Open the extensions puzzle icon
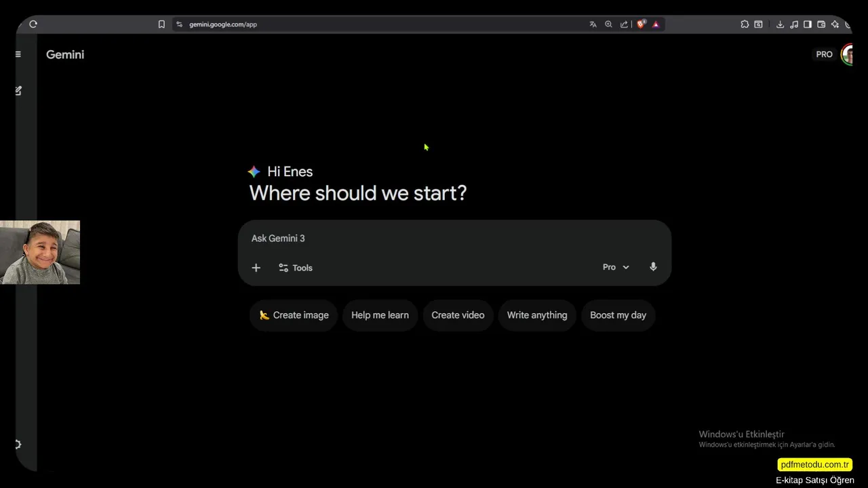 [x=745, y=24]
